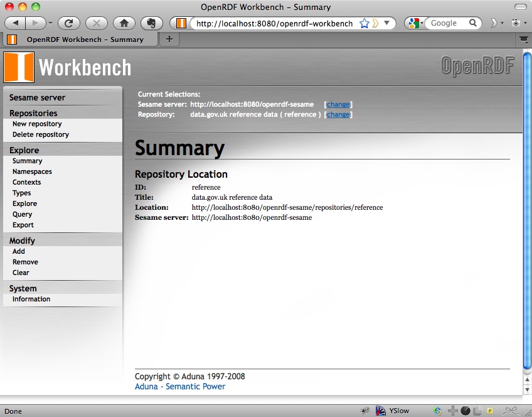This screenshot has height=417, width=532.
Task: Click the blue-green sync icon in status bar
Action: tap(437, 411)
